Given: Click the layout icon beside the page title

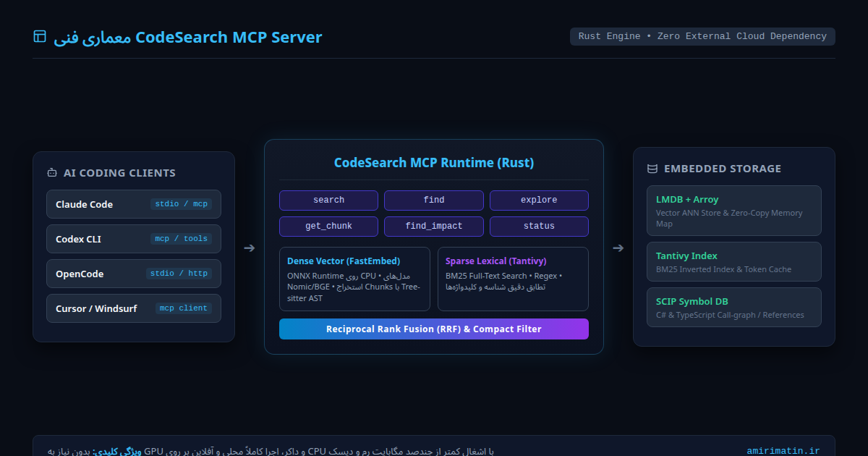Looking at the screenshot, I should click(40, 36).
